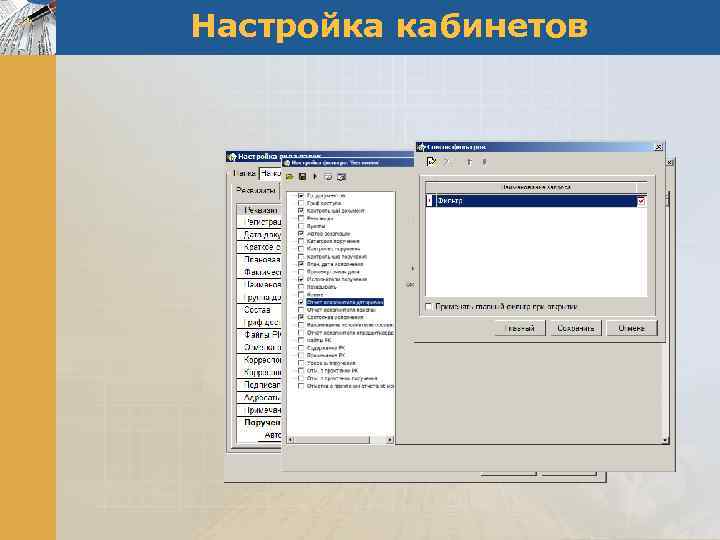720x540 pixels.
Task: Select the Поручен row in the requisites table
Action: click(259, 422)
